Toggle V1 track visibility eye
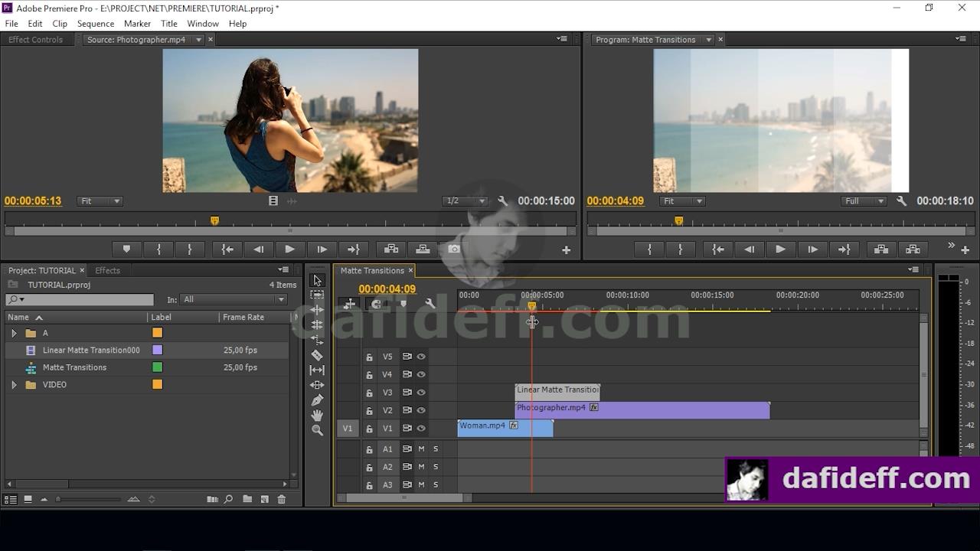Viewport: 980px width, 551px height. click(x=421, y=429)
